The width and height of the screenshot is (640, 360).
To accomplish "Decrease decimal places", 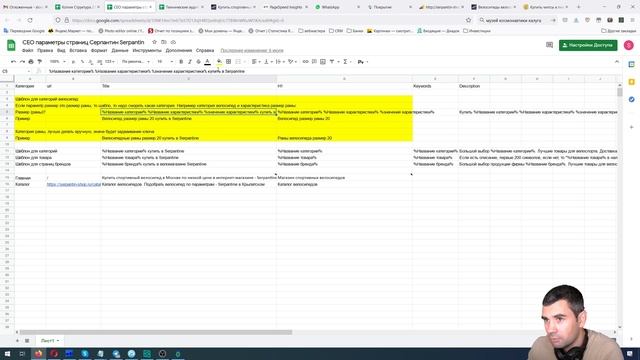I will 91,62.
